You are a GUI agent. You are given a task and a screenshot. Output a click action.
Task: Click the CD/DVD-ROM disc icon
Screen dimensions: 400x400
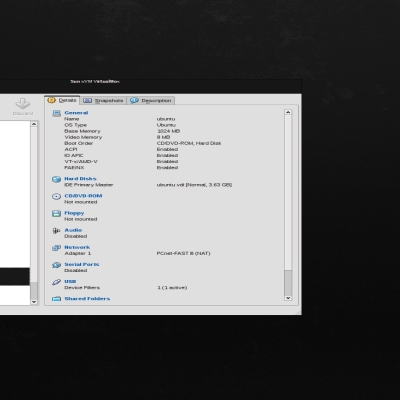(x=56, y=196)
